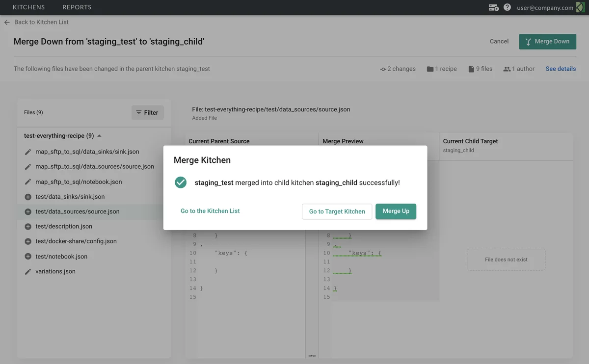Follow the Go to the Kitchen List link

210,211
